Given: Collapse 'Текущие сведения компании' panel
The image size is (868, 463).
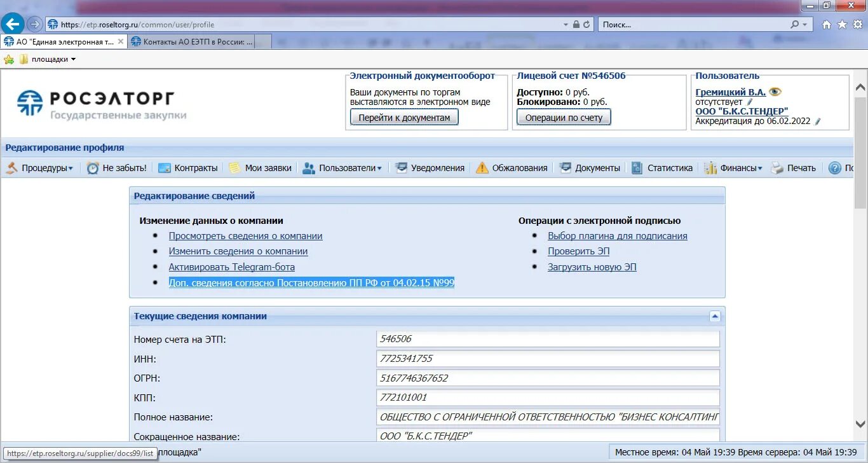Looking at the screenshot, I should click(x=715, y=316).
